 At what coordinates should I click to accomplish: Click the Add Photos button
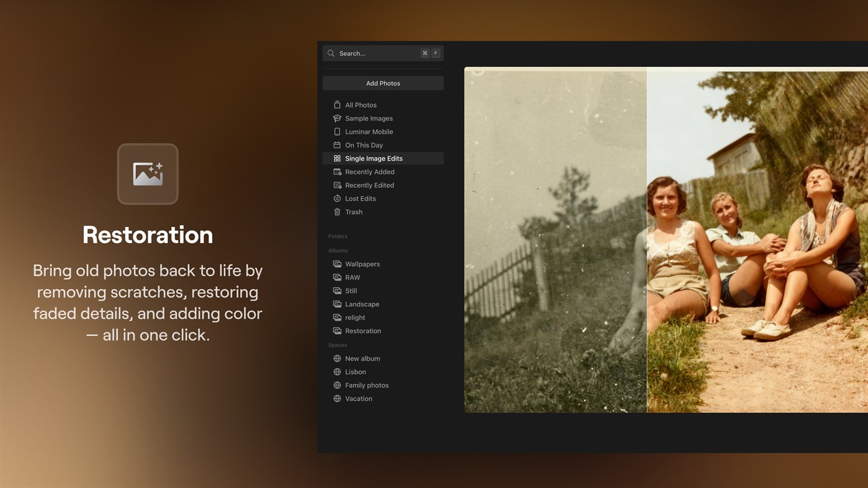[383, 83]
